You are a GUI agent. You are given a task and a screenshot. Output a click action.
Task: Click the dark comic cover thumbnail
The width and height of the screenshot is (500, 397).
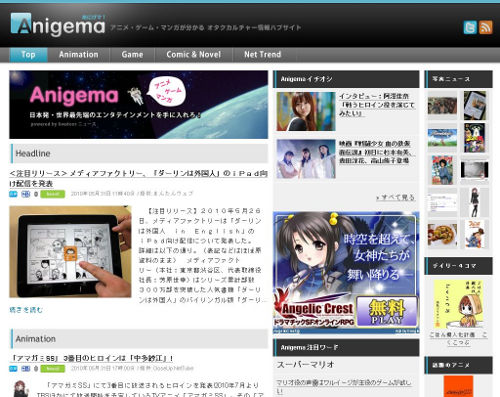tap(475, 138)
